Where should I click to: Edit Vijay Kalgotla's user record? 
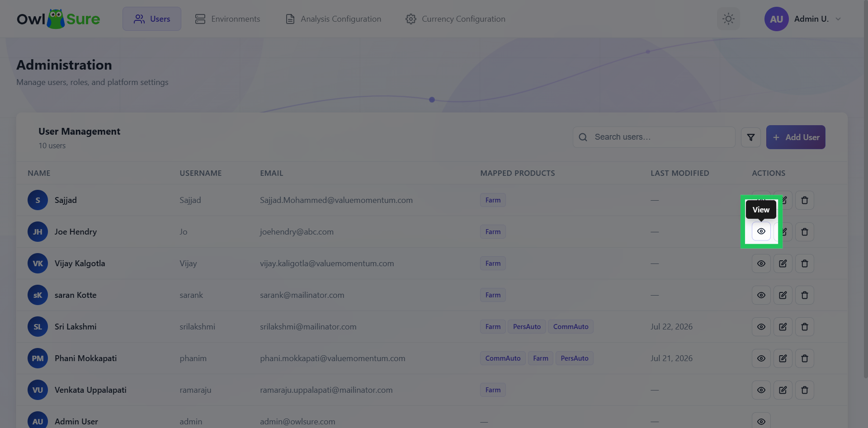click(x=783, y=263)
